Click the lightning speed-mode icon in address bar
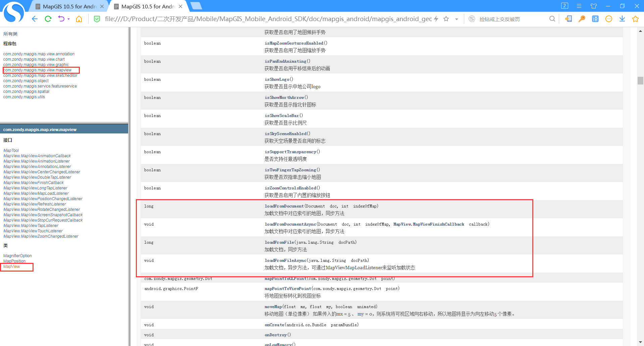Screen dimensions: 644x346 coord(436,19)
